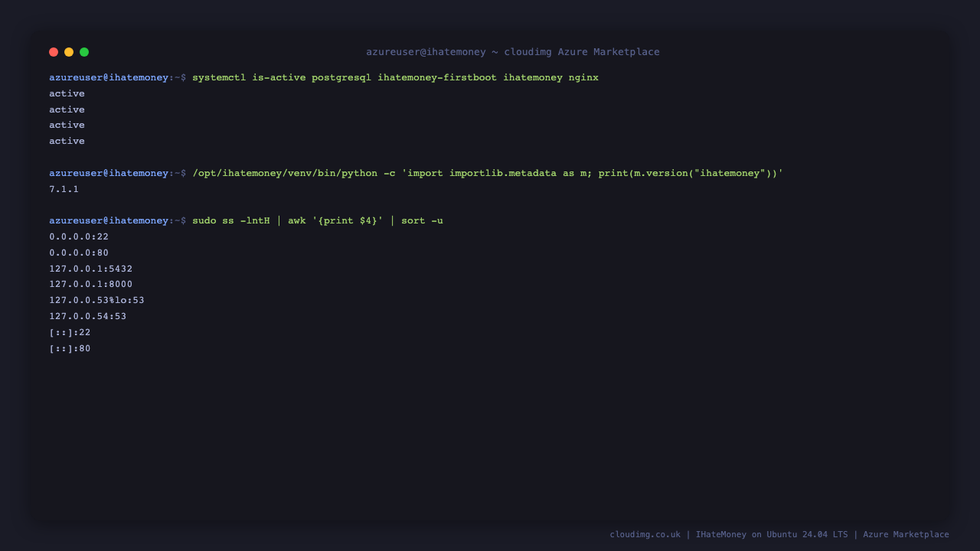Click the third 'active' output line
Viewport: 980px width, 551px height.
[67, 125]
